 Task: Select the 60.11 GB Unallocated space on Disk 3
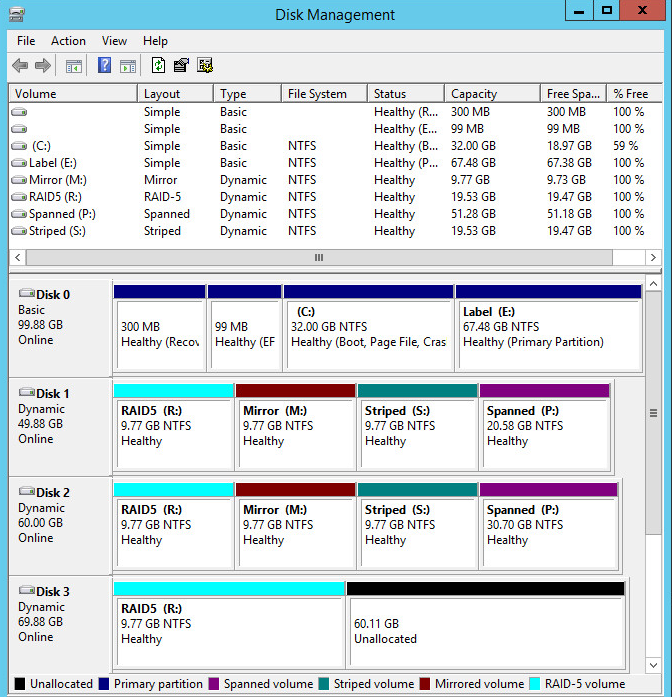(485, 630)
